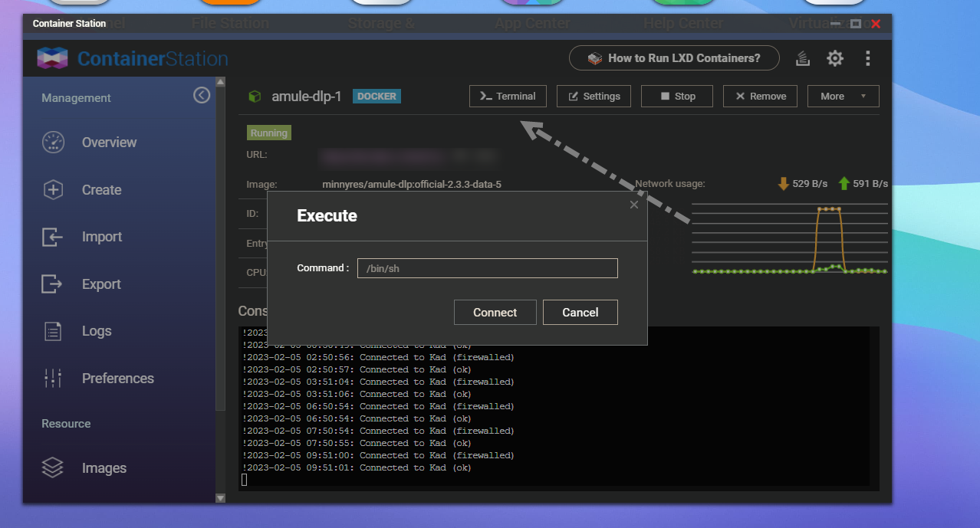Open the settings gear in header
This screenshot has width=980, height=528.
(x=834, y=58)
